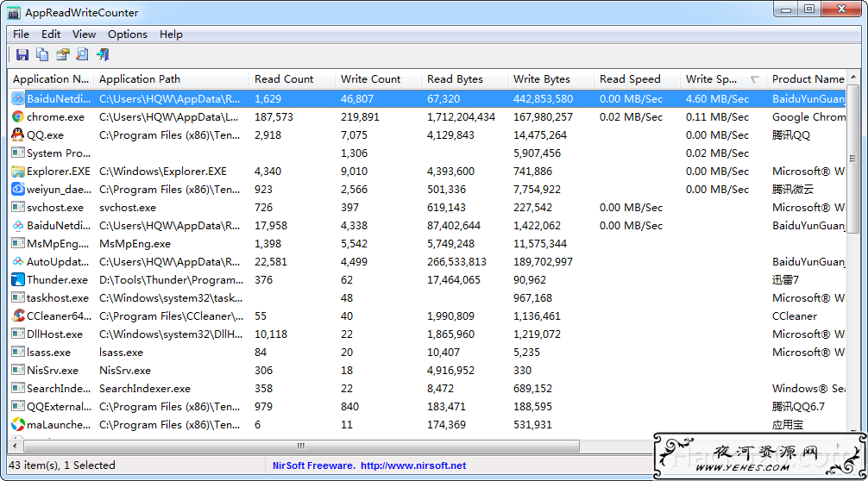The image size is (868, 481).
Task: Click the Save toolbar icon
Action: point(22,54)
